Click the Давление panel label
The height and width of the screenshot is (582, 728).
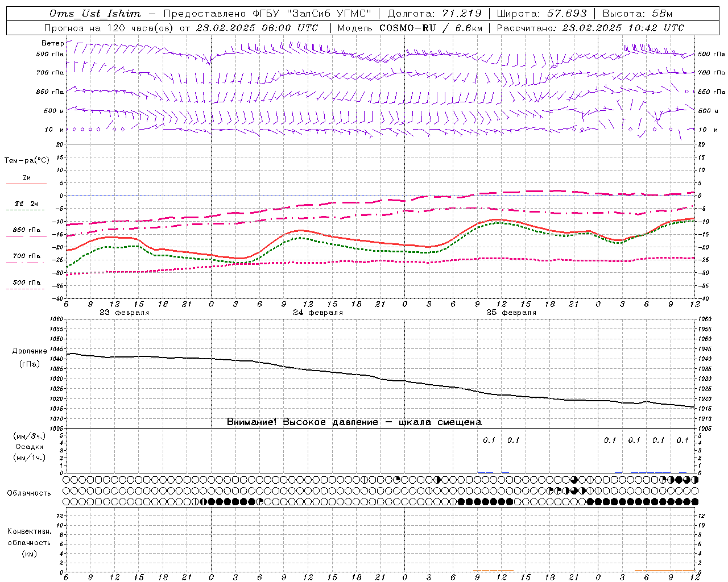30,351
